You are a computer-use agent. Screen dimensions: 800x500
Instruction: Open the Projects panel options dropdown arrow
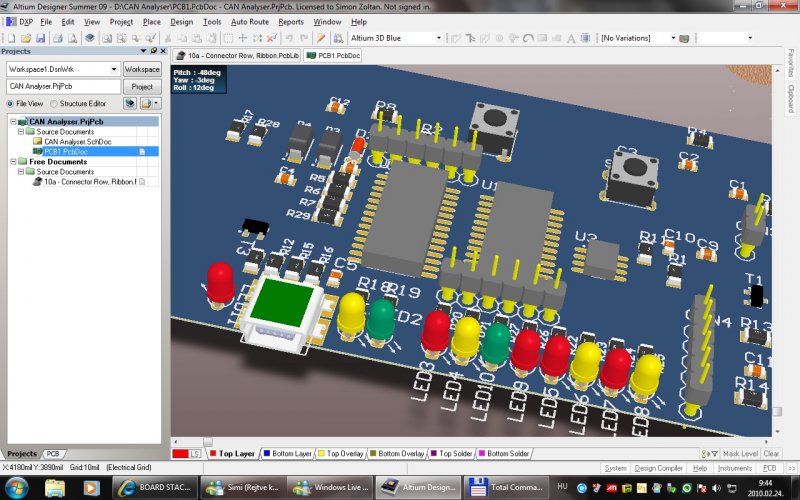coord(143,51)
